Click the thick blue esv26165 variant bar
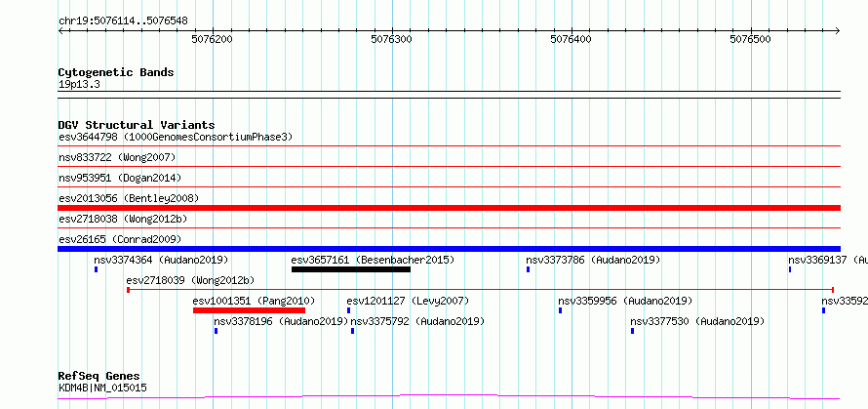This screenshot has width=868, height=409. 449,249
